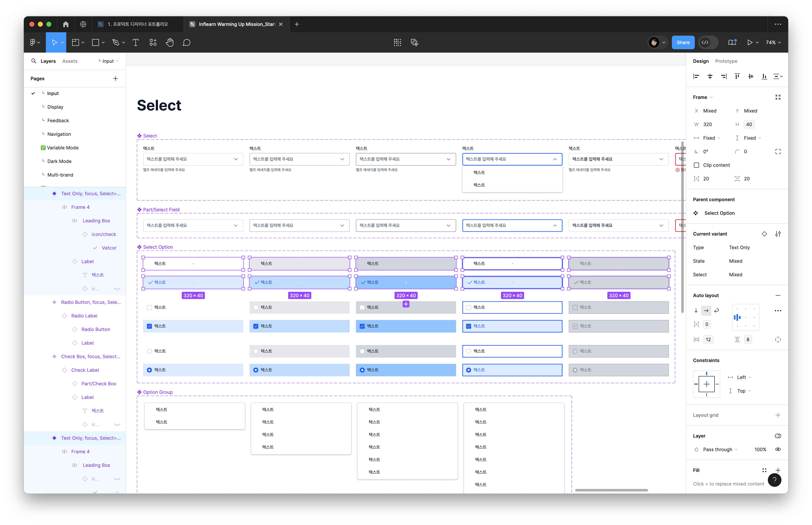The width and height of the screenshot is (812, 525).
Task: Select the Rectangle shape tool
Action: click(x=96, y=42)
